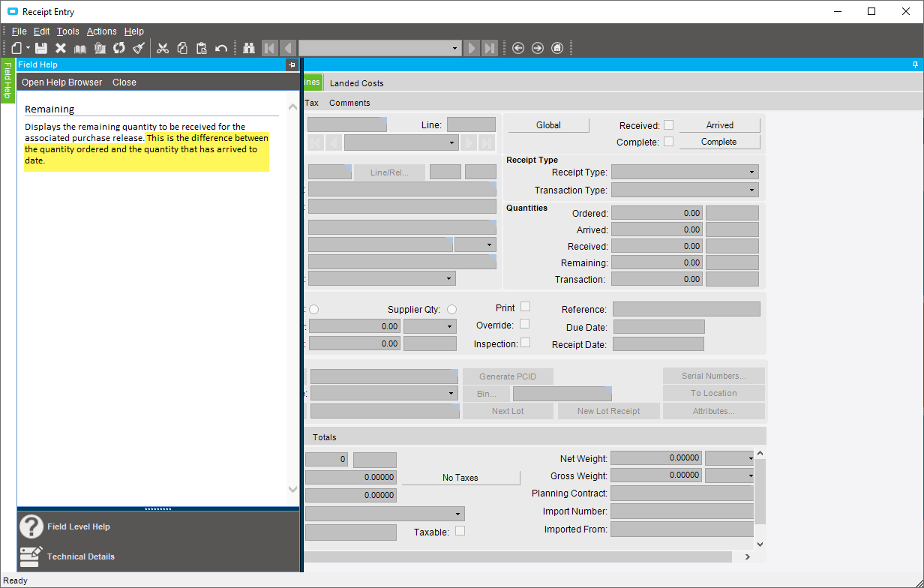Open the New document dropdown arrow

pyautogui.click(x=28, y=48)
